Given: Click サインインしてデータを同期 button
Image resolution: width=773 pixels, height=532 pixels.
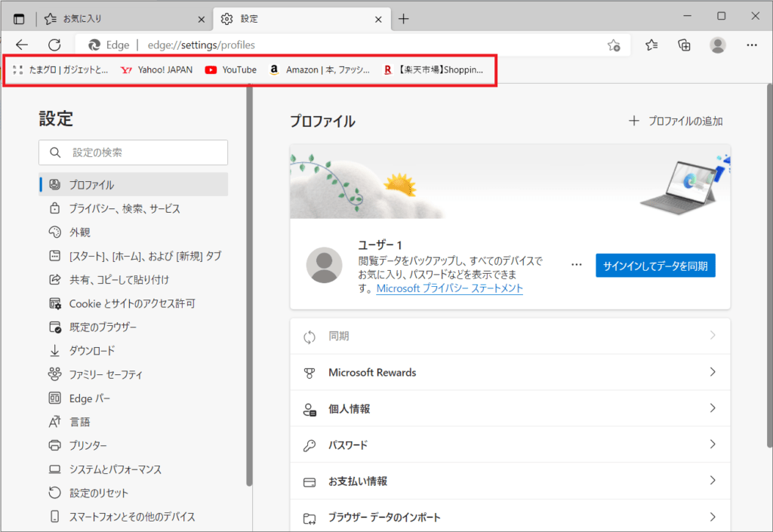Looking at the screenshot, I should click(654, 265).
